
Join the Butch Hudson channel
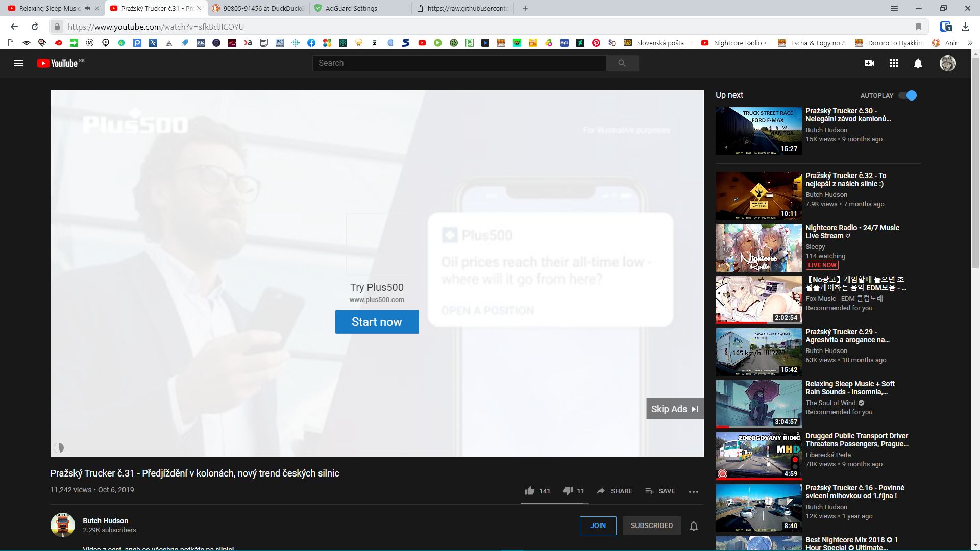click(x=598, y=525)
